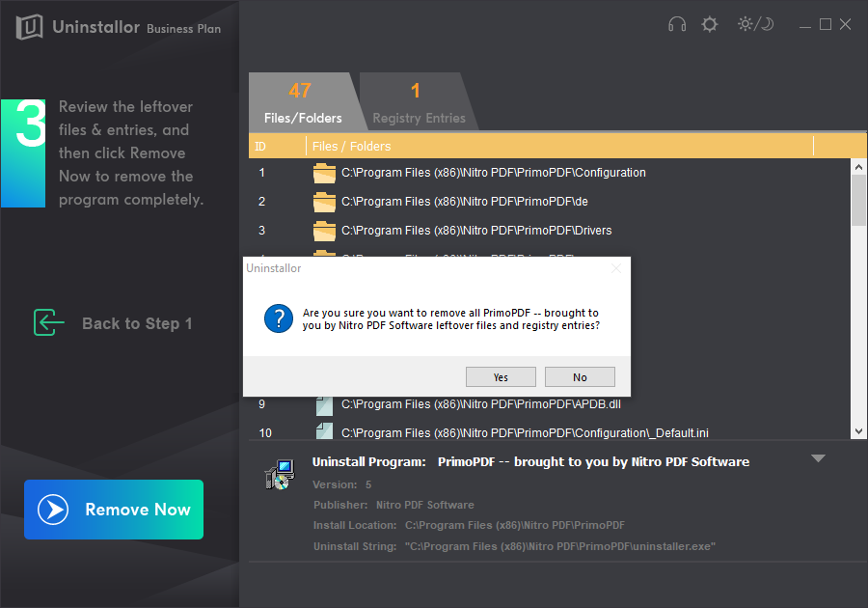Click the question mark dialog icon
Image resolution: width=868 pixels, height=608 pixels.
pos(279,318)
